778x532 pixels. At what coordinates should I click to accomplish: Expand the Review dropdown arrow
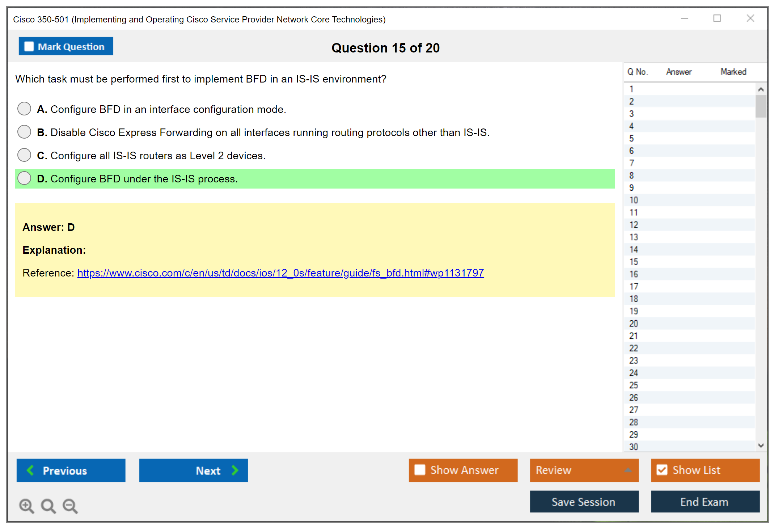628,470
